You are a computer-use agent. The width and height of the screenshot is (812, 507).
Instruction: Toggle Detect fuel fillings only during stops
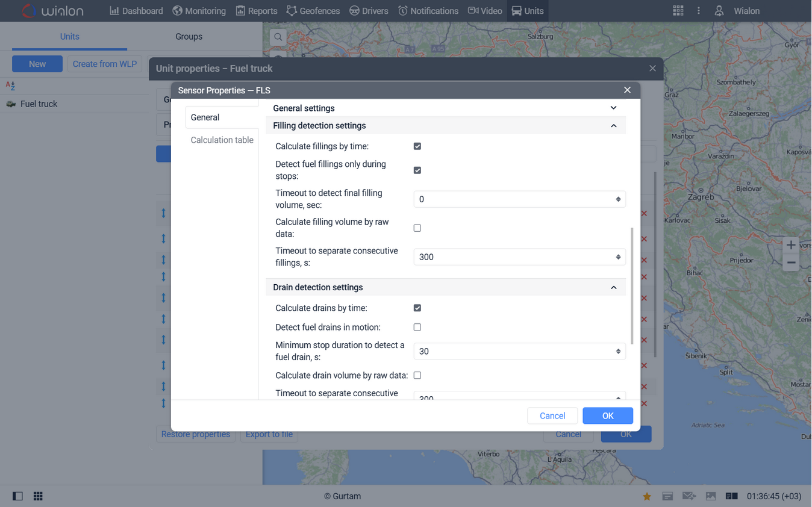click(417, 170)
